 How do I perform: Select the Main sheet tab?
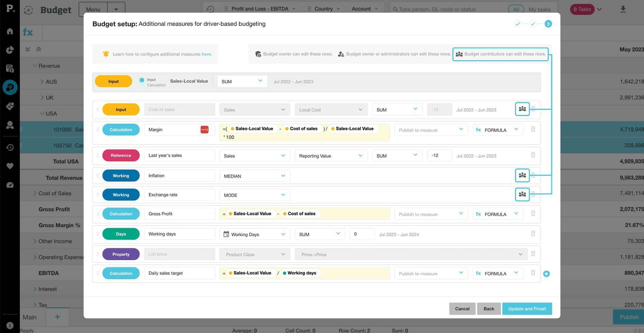(30, 317)
